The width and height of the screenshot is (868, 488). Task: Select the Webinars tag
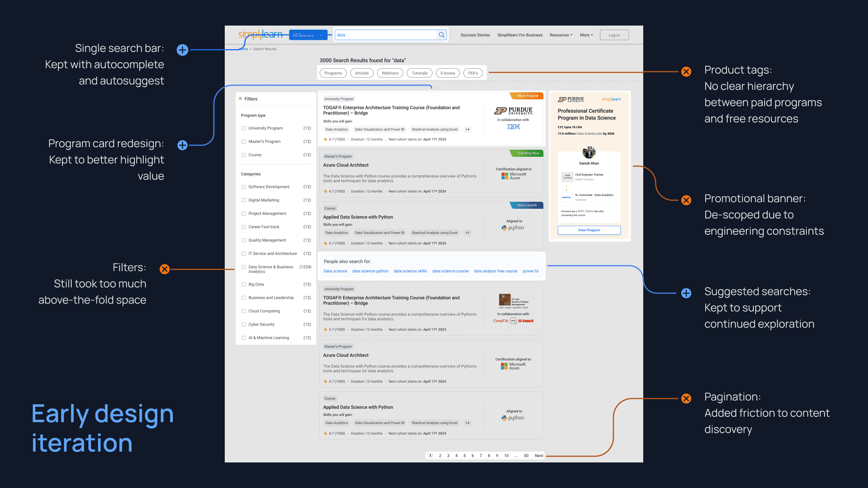390,73
